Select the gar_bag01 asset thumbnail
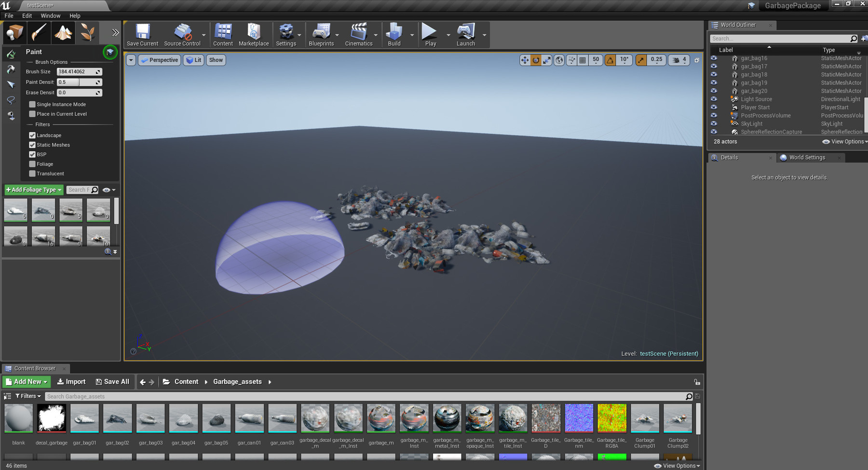Screen dimensions: 868x470 coord(84,418)
